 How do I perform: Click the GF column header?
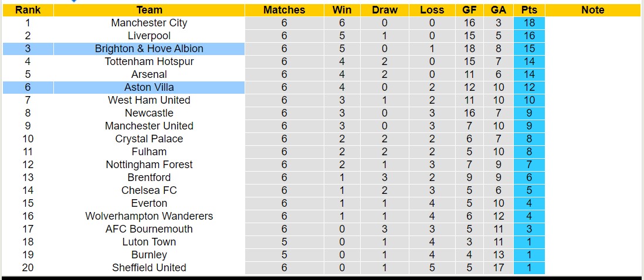point(469,10)
